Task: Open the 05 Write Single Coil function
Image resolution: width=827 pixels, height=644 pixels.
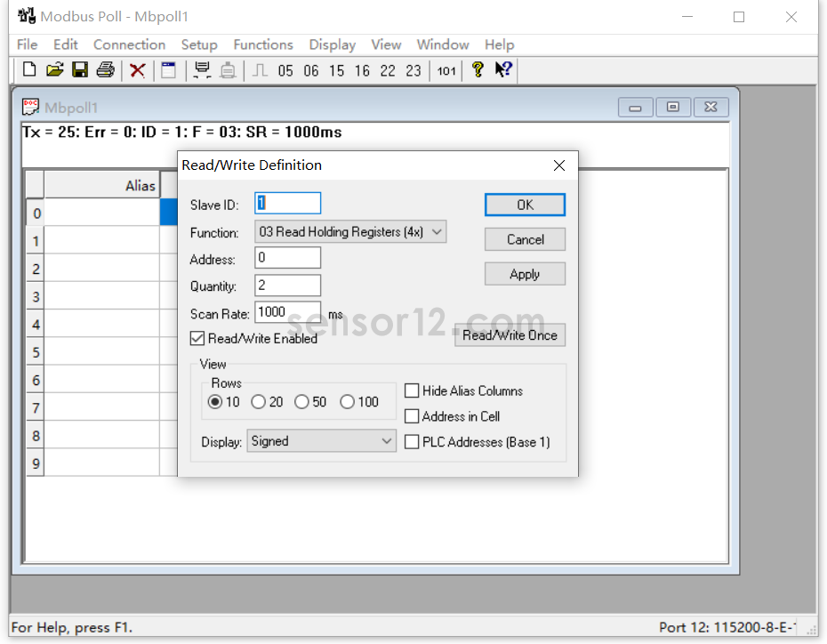Action: tap(285, 70)
